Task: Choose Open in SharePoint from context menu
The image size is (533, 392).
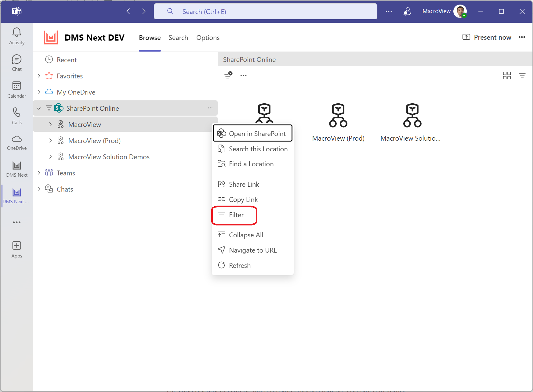Action: point(252,133)
